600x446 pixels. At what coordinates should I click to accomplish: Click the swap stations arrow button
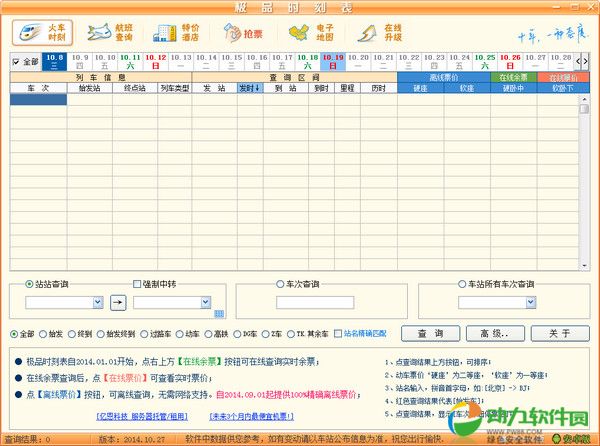click(x=118, y=301)
